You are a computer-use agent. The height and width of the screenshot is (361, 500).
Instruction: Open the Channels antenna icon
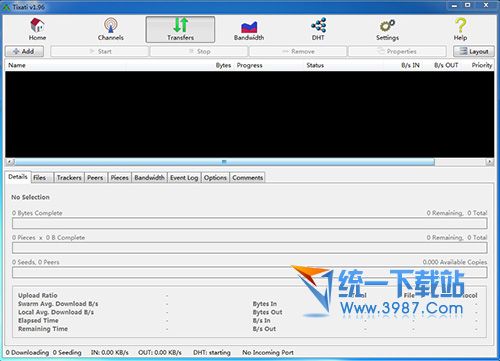111,25
